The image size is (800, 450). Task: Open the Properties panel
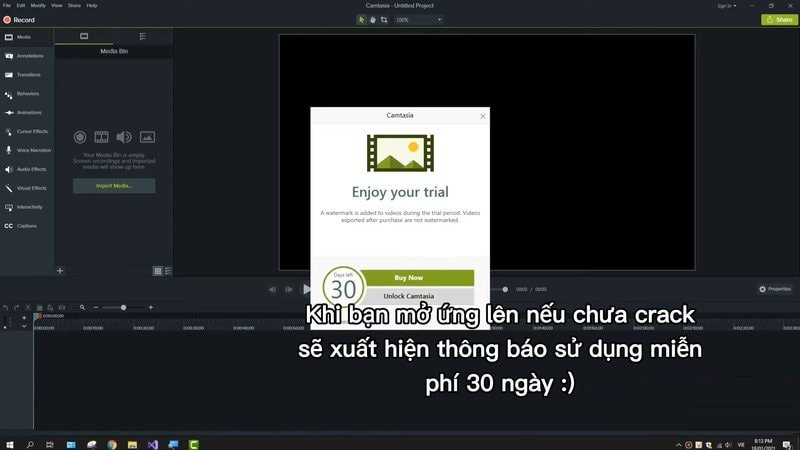click(x=774, y=289)
